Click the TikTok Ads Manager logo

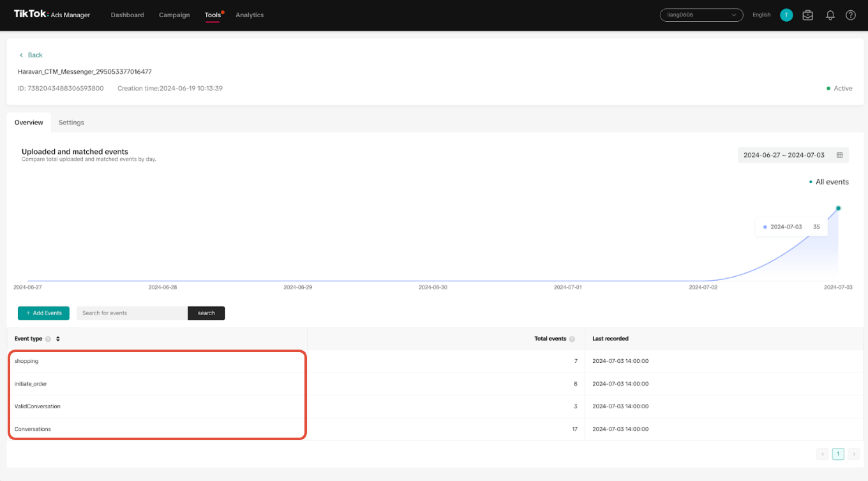[x=52, y=15]
